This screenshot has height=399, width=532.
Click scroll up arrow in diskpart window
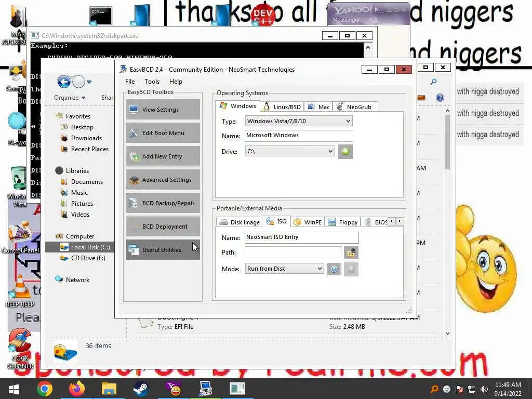[x=368, y=47]
